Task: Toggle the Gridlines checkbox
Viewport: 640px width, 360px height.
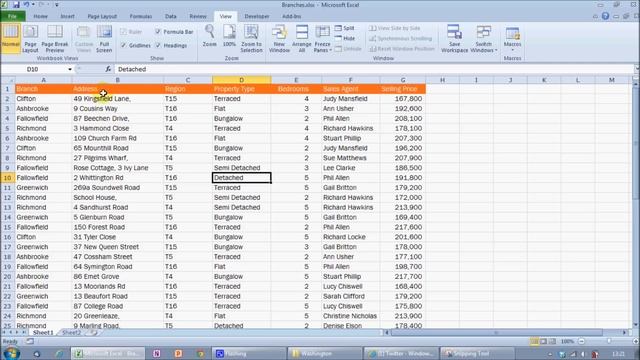Action: pos(123,45)
